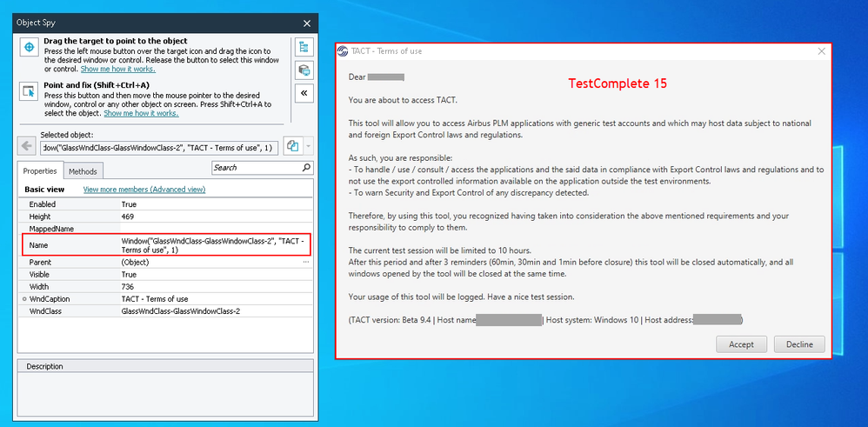
Task: Click the target crosshair drag icon
Action: point(28,47)
